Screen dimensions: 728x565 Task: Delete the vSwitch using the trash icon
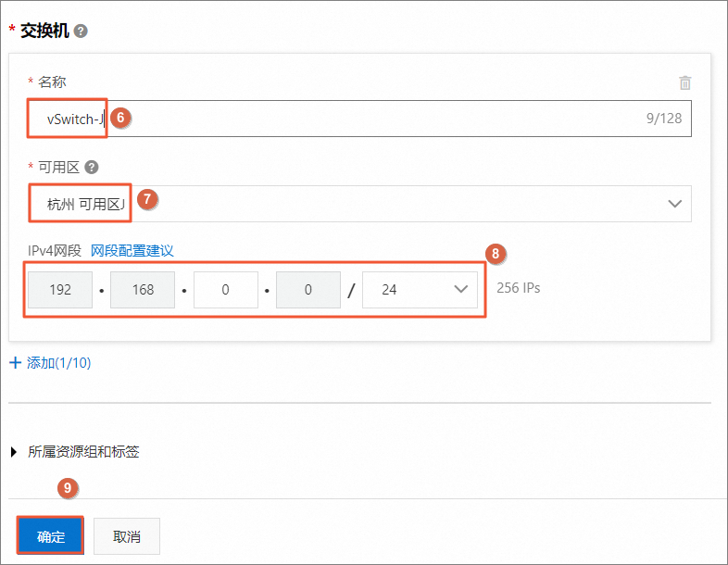[x=685, y=82]
